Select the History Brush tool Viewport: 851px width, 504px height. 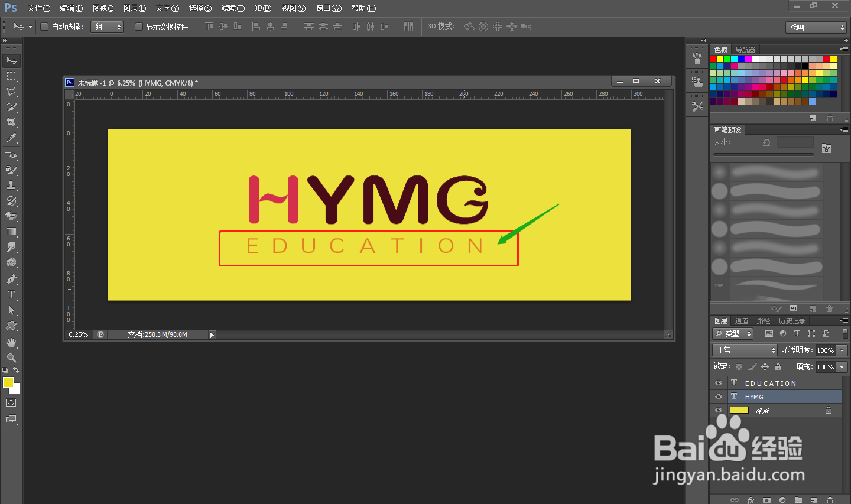(11, 201)
